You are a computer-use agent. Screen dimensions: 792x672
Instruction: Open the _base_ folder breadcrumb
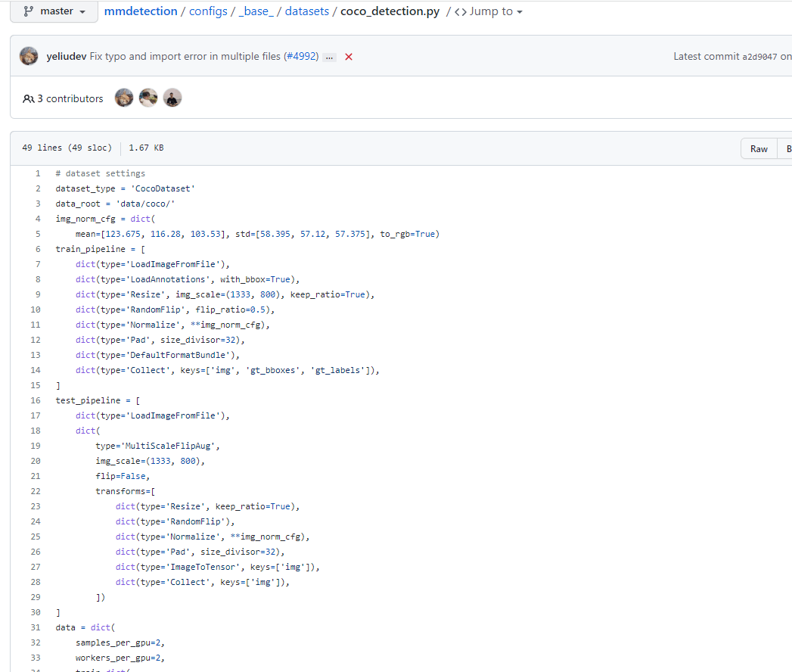[257, 11]
